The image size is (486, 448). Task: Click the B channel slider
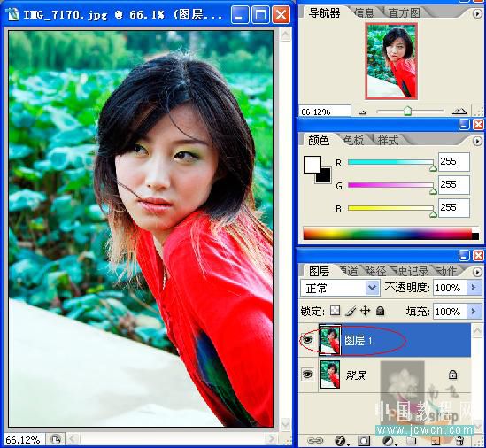pos(391,208)
